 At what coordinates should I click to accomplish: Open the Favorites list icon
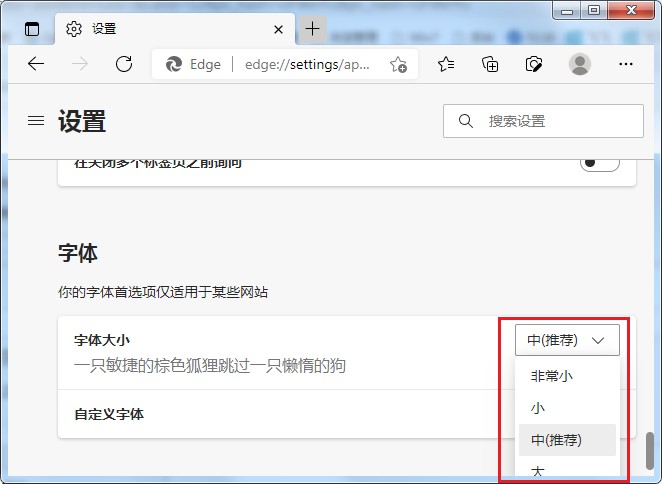(x=446, y=64)
